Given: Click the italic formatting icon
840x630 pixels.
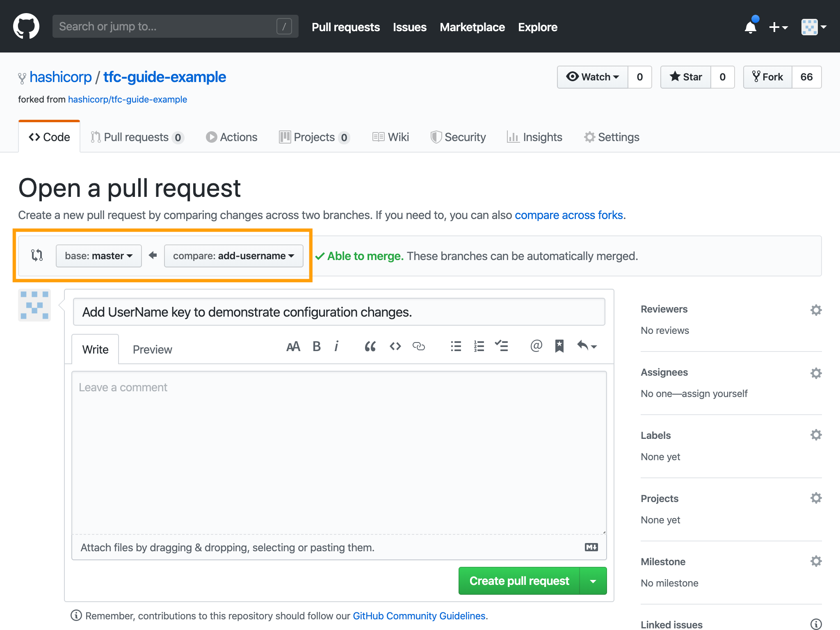Looking at the screenshot, I should 336,347.
